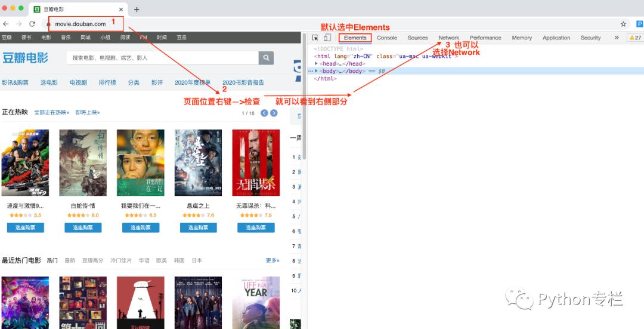Click the three-dot icon beside the body node
The width and height of the screenshot is (644, 329).
tap(311, 71)
